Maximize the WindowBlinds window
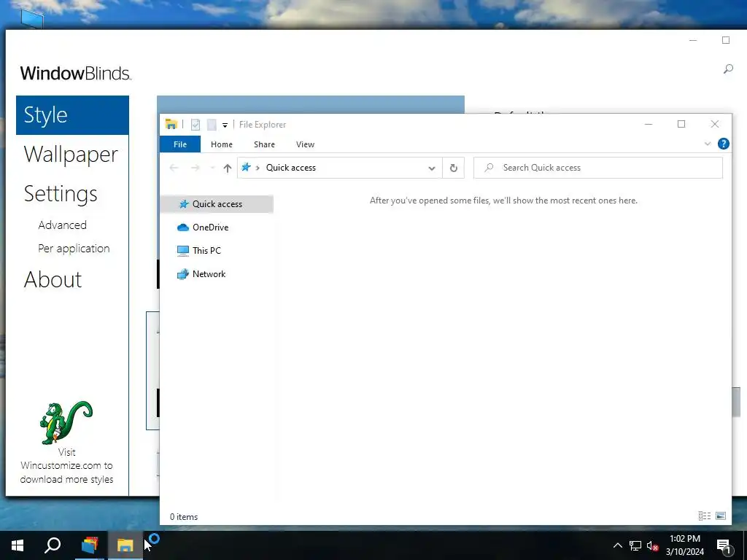The width and height of the screenshot is (747, 560). (726, 41)
